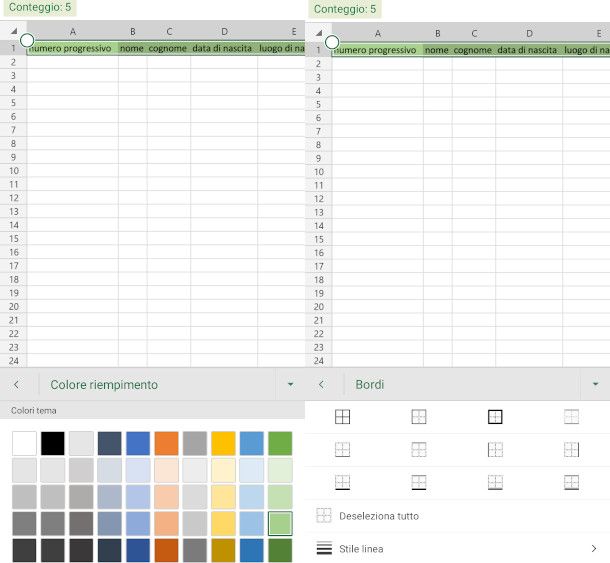
Task: Open Stile linea options
Action: (458, 549)
